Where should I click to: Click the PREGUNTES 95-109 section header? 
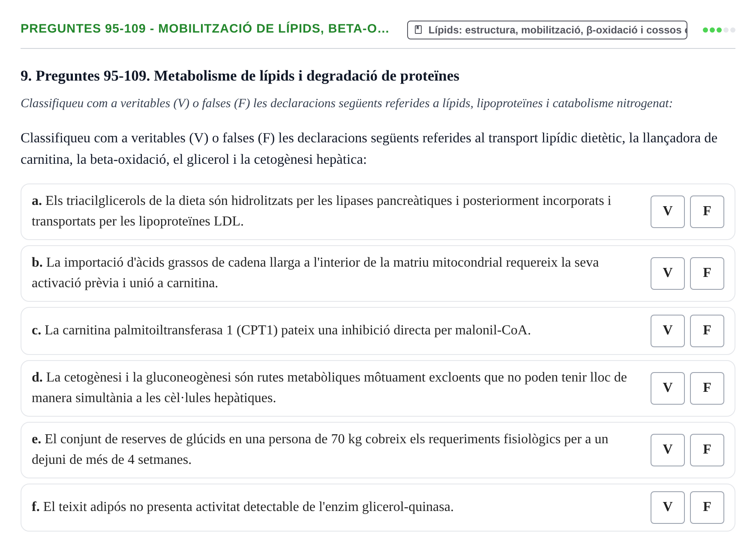[x=205, y=28]
